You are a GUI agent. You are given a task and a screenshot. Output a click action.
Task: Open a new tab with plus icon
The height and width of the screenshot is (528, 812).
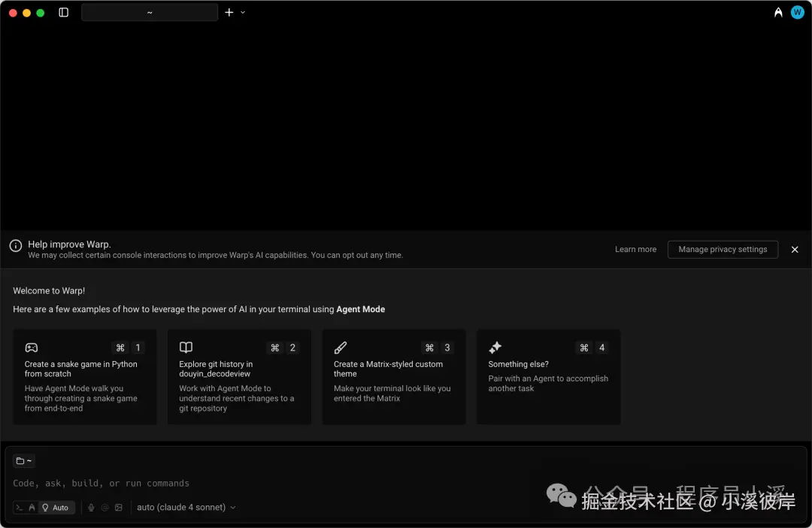pos(229,13)
